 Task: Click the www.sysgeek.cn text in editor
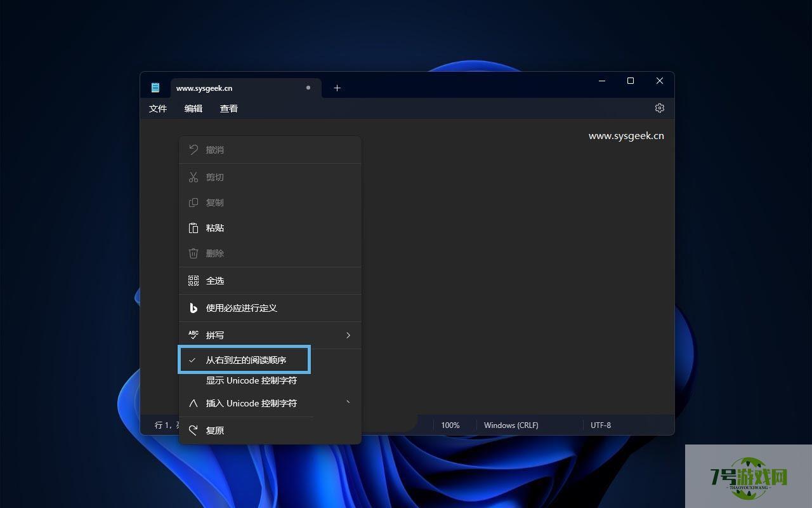[626, 136]
